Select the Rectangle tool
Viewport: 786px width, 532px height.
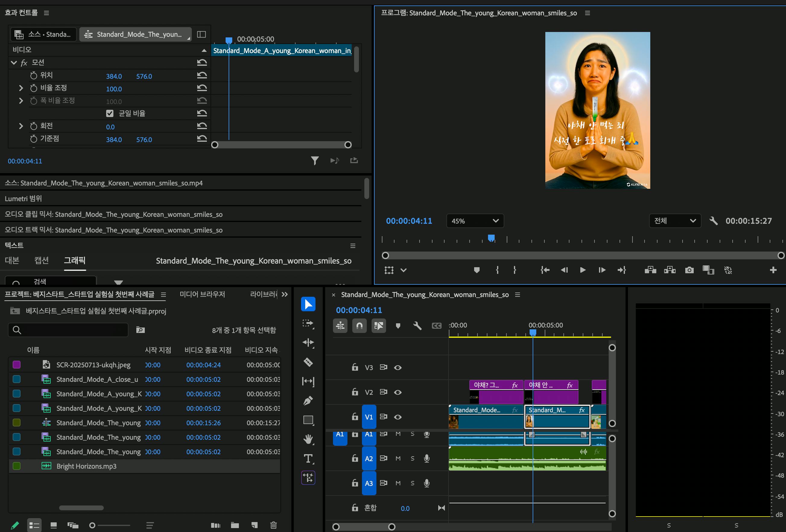tap(308, 420)
